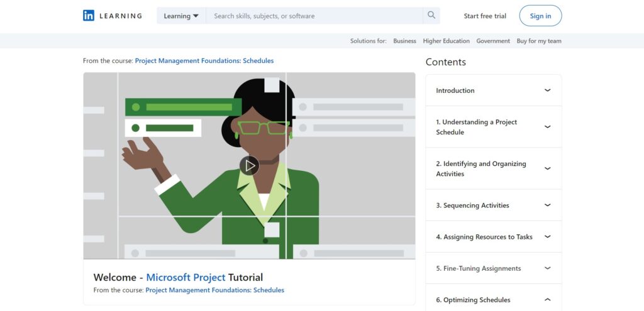
Task: Click the LEARNING wordmark text
Action: [121, 16]
